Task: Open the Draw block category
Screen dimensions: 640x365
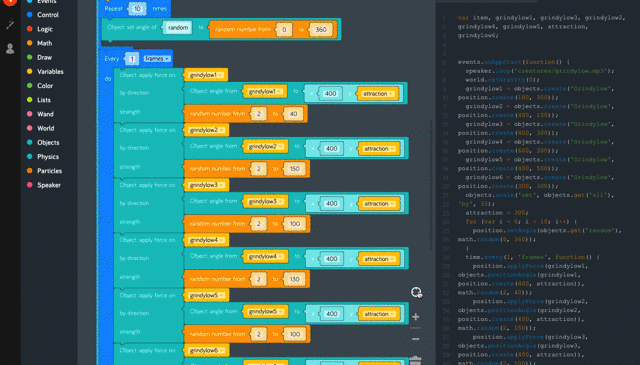Action: coord(39,58)
